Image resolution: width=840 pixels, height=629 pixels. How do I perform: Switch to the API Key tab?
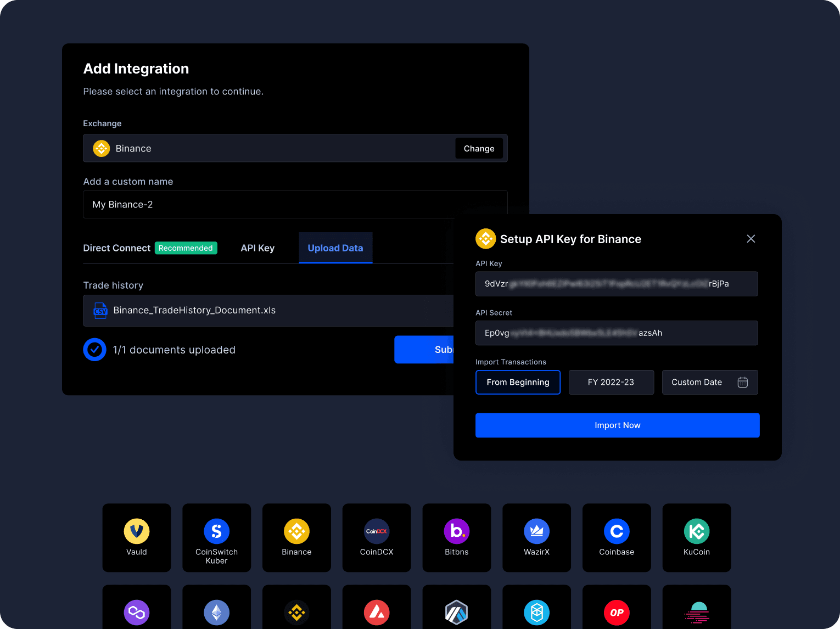[257, 248]
